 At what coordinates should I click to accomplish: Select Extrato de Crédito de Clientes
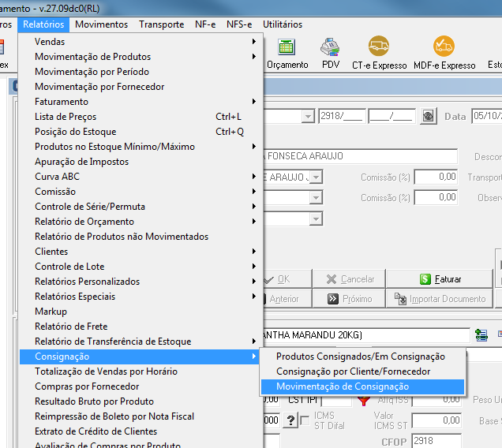140,431
